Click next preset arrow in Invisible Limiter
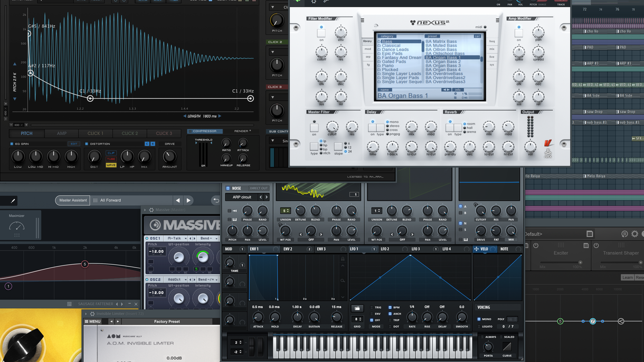Viewport: 644px width, 362px height. (118, 321)
